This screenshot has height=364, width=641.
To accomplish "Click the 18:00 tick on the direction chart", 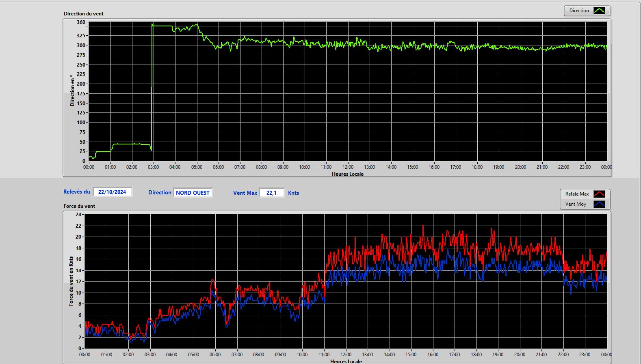I will [x=477, y=167].
